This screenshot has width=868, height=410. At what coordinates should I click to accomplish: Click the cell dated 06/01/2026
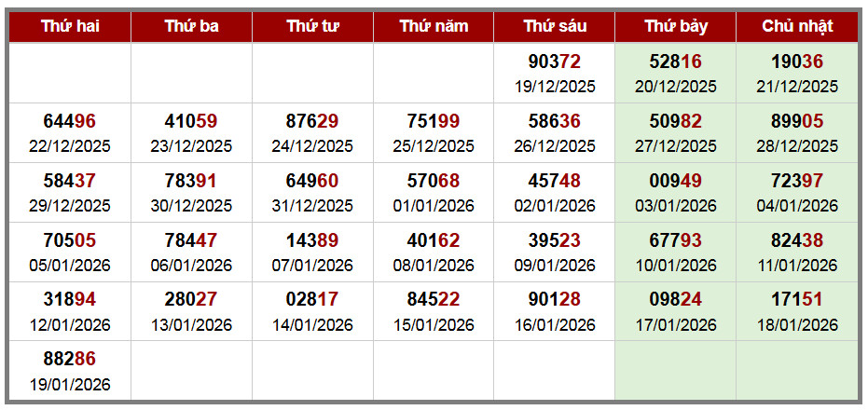click(x=191, y=252)
